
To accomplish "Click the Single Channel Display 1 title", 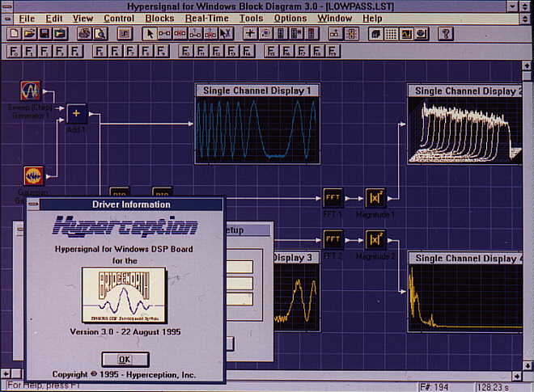I will (257, 91).
